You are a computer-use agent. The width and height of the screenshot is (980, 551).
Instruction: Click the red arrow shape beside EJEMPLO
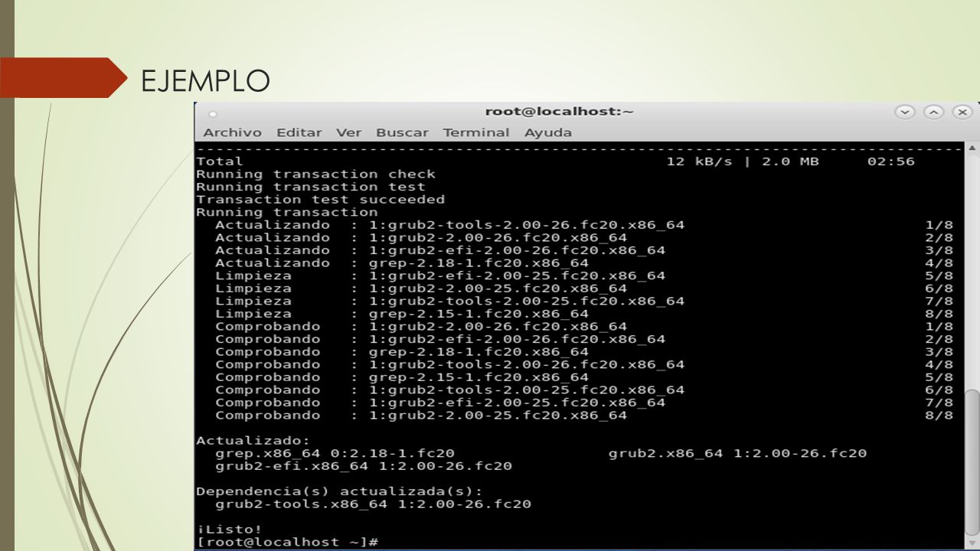[x=64, y=77]
